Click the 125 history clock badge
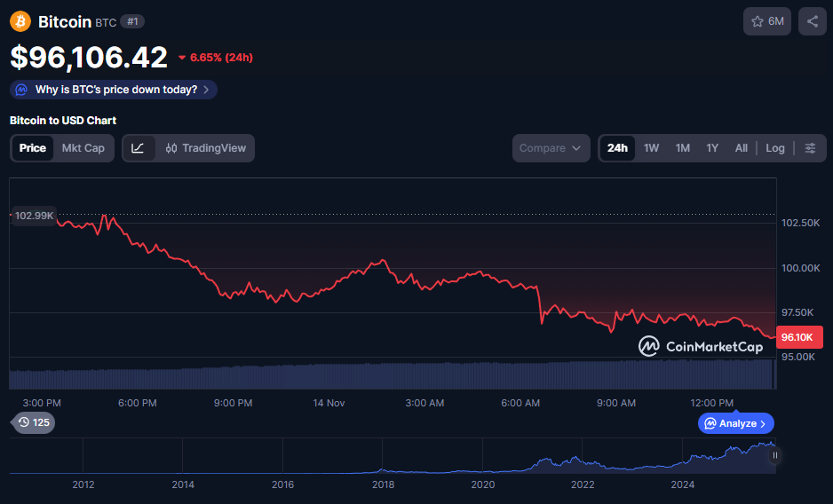 pyautogui.click(x=34, y=422)
